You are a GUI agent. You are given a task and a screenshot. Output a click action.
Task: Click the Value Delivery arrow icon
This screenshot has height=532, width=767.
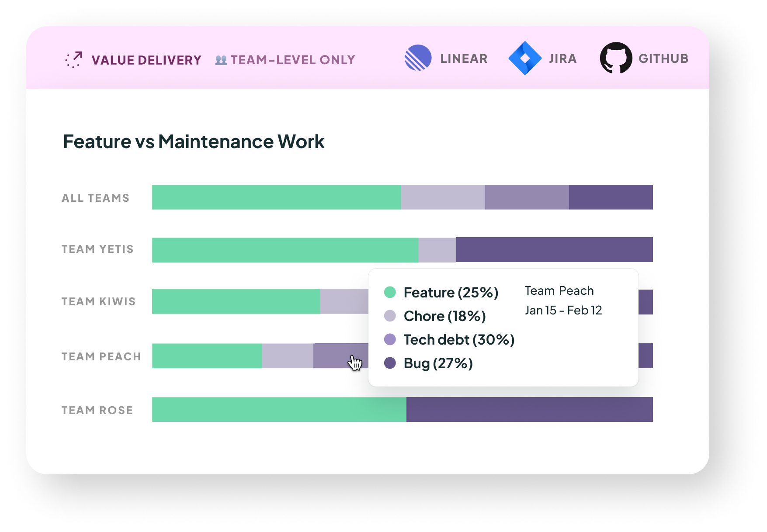point(73,60)
